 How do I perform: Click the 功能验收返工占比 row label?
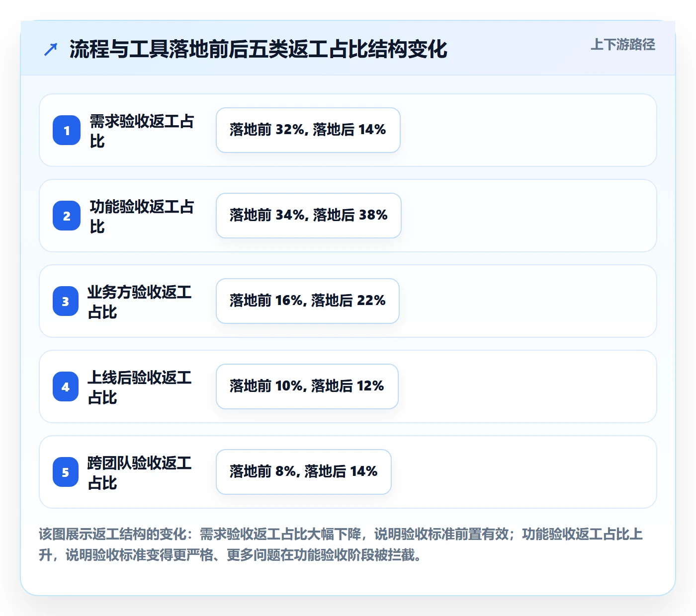coord(142,216)
